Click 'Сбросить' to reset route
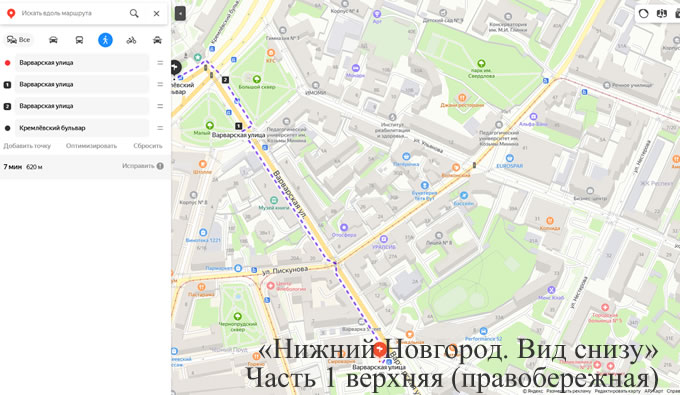680x395 pixels. click(x=147, y=146)
